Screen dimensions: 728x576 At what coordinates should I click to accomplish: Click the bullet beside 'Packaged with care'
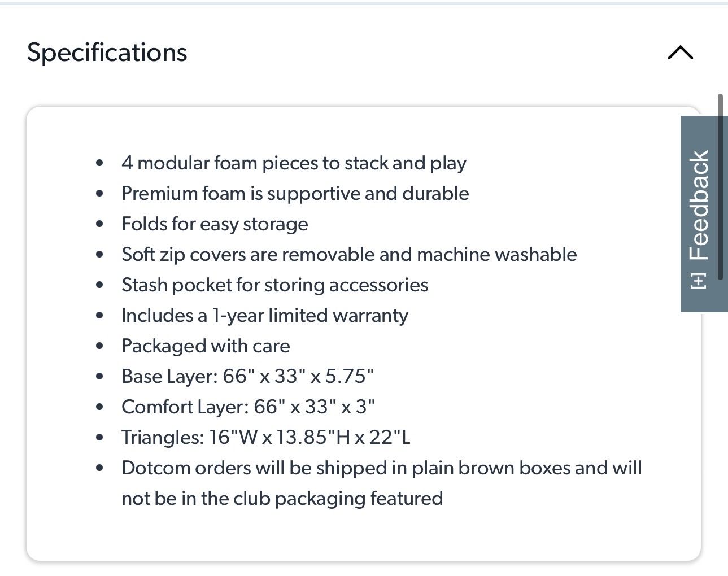pos(100,346)
